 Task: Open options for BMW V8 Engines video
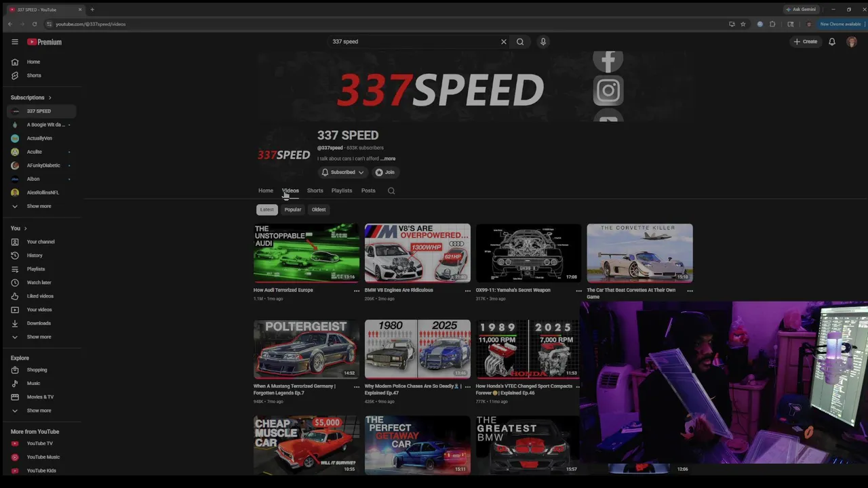(x=467, y=291)
